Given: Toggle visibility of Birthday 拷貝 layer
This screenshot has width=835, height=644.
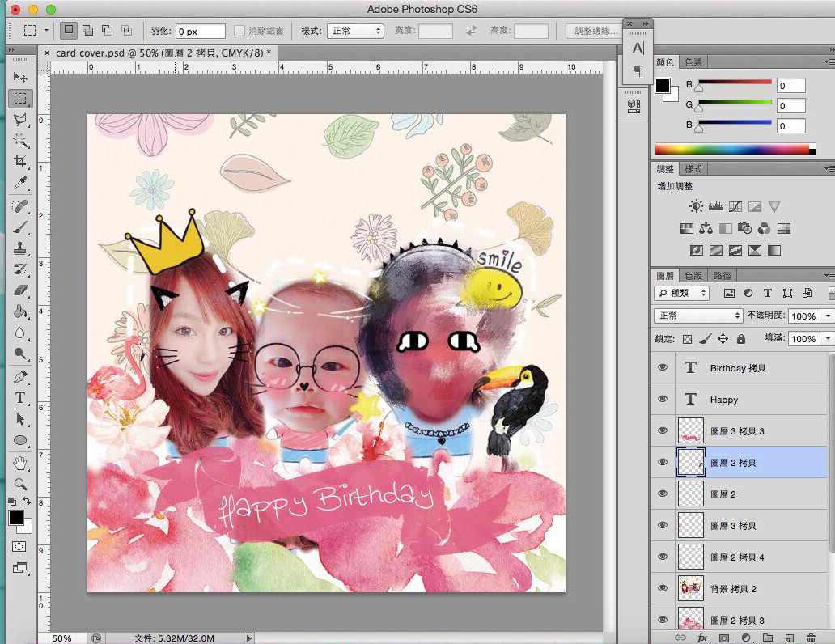Looking at the screenshot, I should click(663, 367).
